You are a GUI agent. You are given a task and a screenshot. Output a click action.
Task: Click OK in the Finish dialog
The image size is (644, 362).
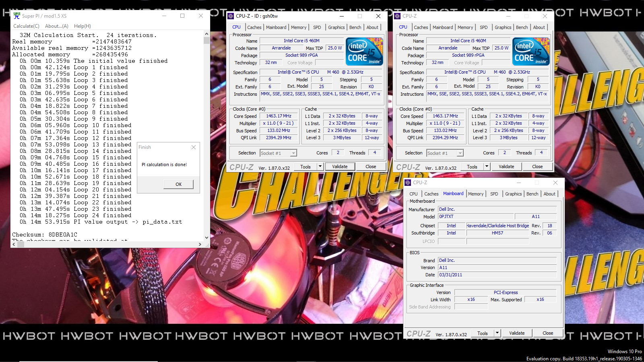[x=178, y=184]
